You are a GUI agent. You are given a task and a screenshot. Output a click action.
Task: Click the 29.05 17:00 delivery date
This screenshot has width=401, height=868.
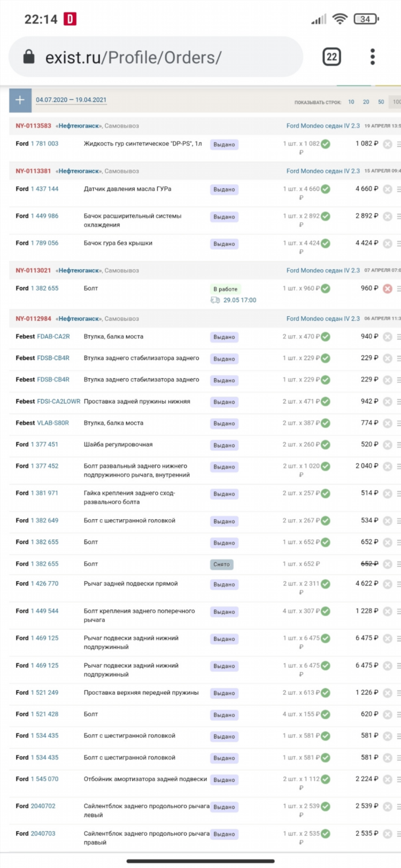click(x=240, y=300)
